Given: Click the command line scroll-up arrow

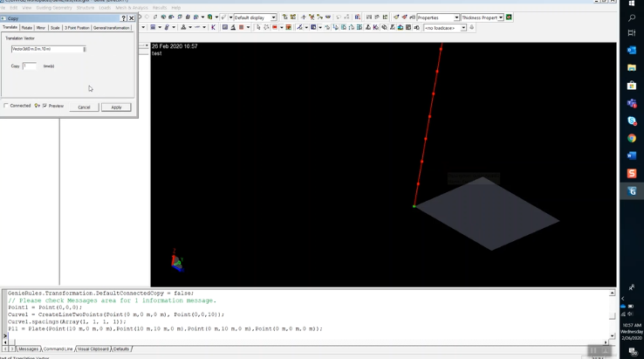Looking at the screenshot, I should click(612, 293).
